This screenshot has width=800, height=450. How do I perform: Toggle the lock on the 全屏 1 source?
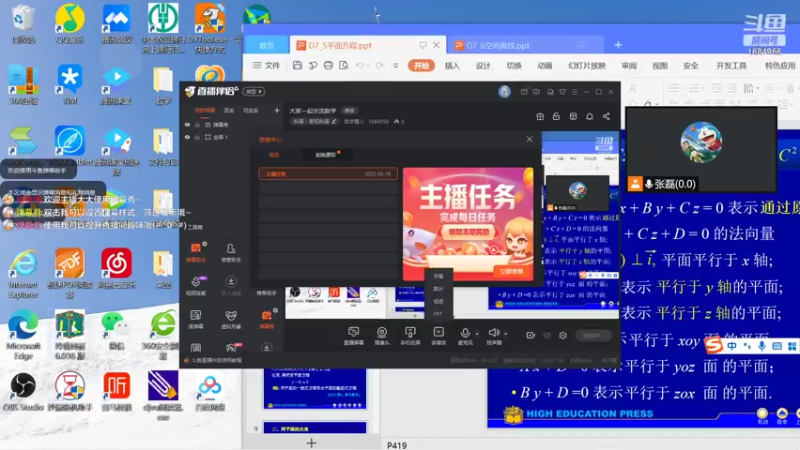point(197,137)
